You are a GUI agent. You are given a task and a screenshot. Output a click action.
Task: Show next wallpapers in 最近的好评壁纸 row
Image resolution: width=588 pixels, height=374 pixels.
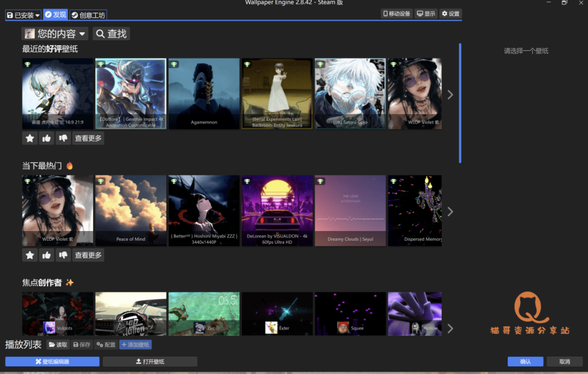tap(450, 95)
